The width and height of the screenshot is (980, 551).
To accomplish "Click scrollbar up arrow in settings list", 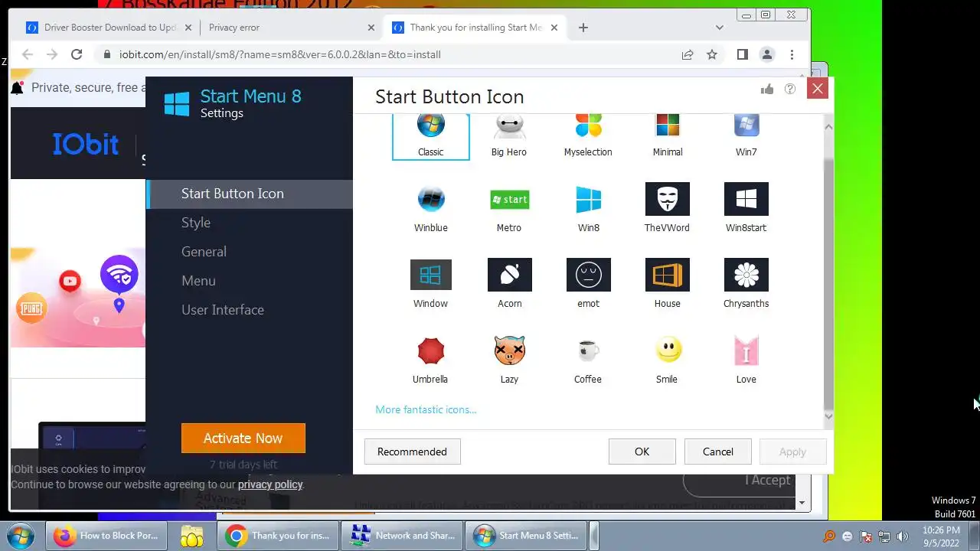I will [x=828, y=127].
